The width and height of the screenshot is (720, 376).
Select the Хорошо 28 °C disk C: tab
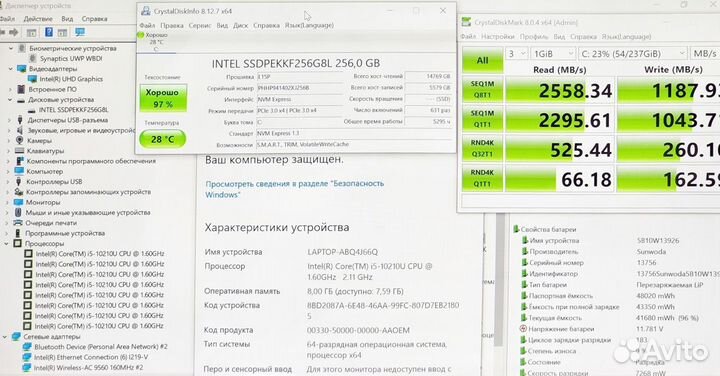click(x=155, y=41)
